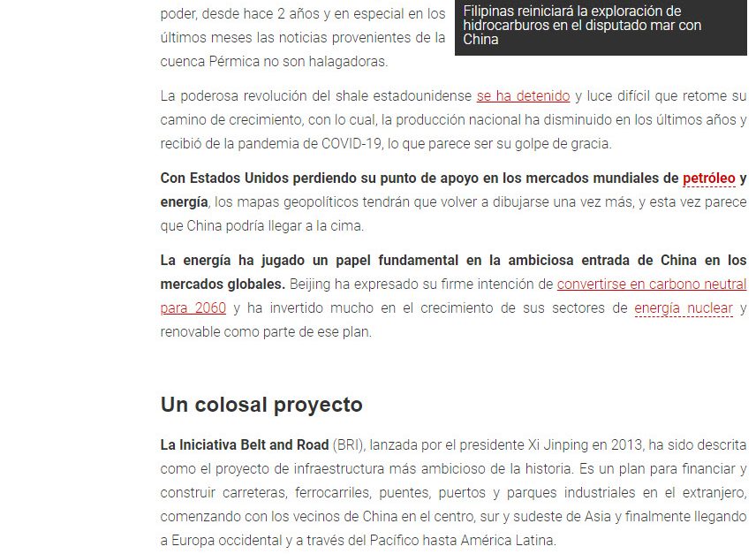Click the word 'Beijing' in the article
The width and height of the screenshot is (756, 554).
click(x=312, y=285)
